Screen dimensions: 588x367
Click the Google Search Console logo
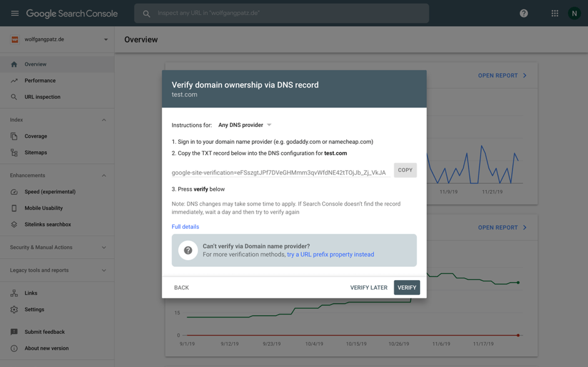72,14
